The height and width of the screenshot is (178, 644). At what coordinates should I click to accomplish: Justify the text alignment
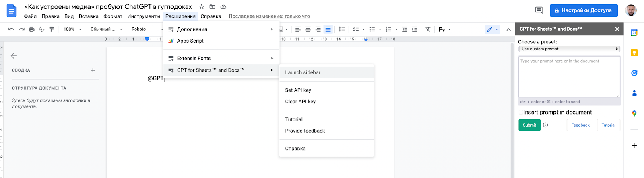328,29
